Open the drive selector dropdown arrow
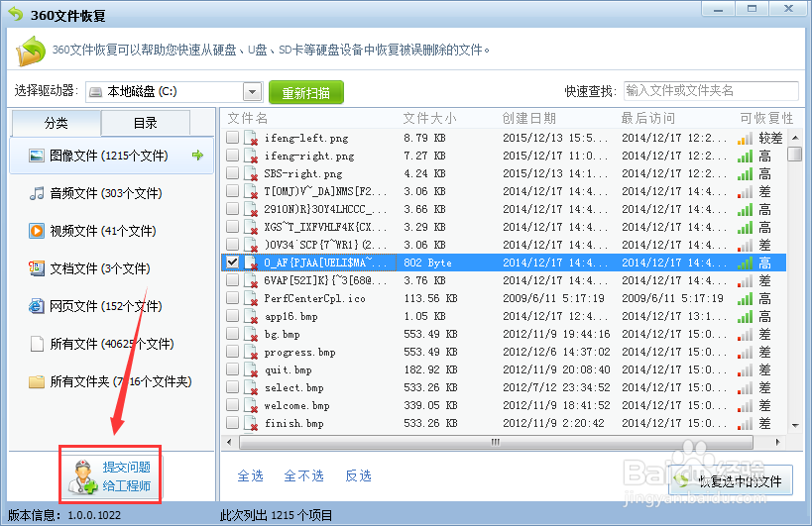The image size is (812, 526). coord(252,92)
